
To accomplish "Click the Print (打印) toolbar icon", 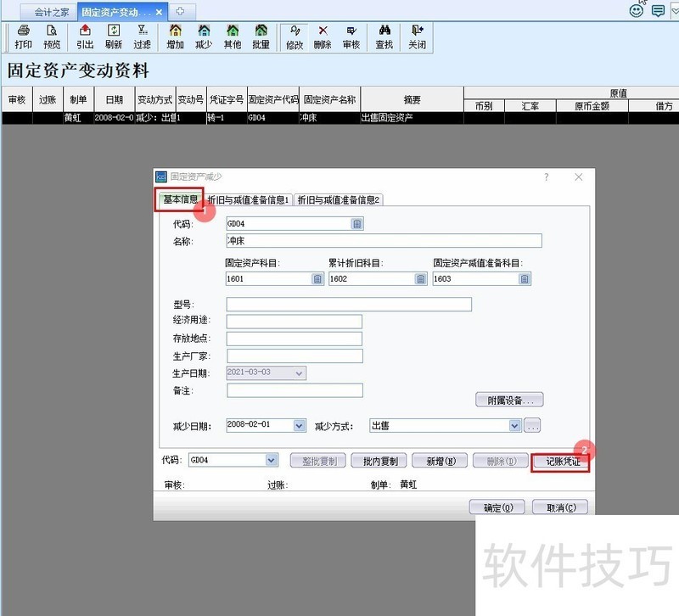I will point(23,37).
